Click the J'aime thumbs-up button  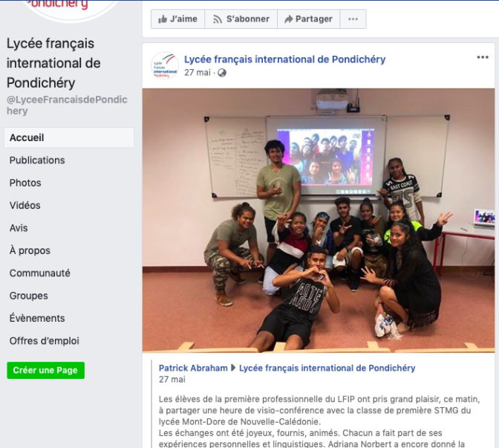point(177,19)
